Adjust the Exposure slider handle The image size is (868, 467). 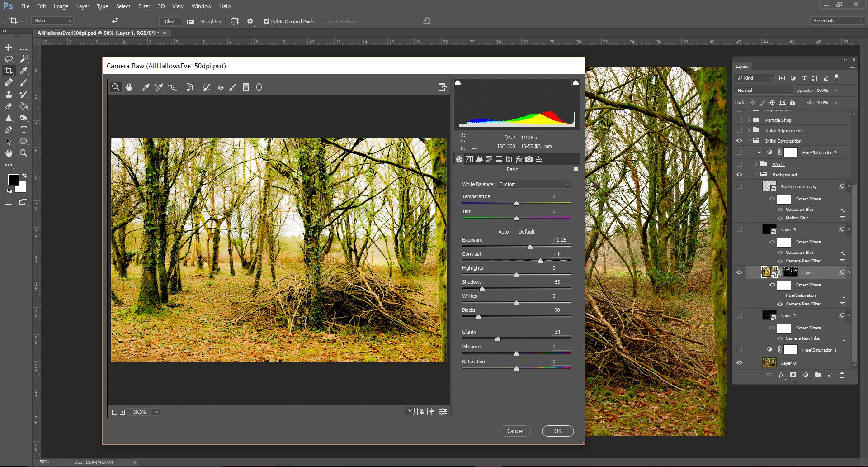pos(530,247)
